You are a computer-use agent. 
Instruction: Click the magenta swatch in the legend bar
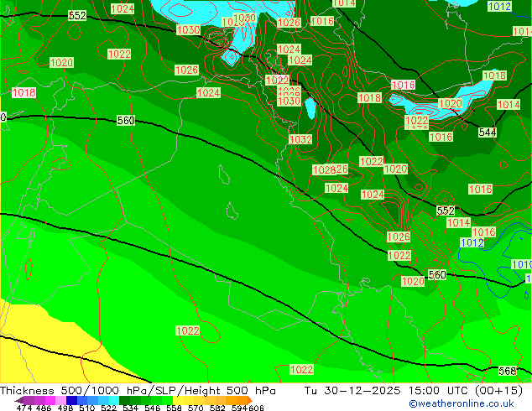click(x=50, y=400)
